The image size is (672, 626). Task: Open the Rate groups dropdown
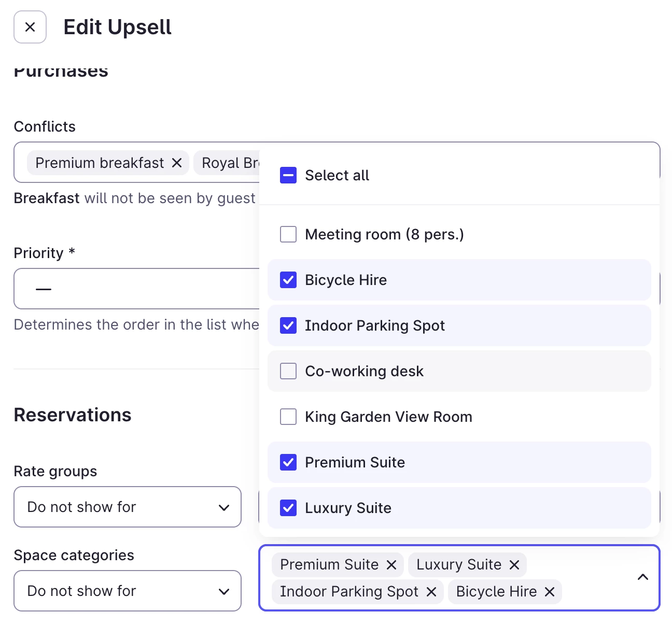click(128, 507)
